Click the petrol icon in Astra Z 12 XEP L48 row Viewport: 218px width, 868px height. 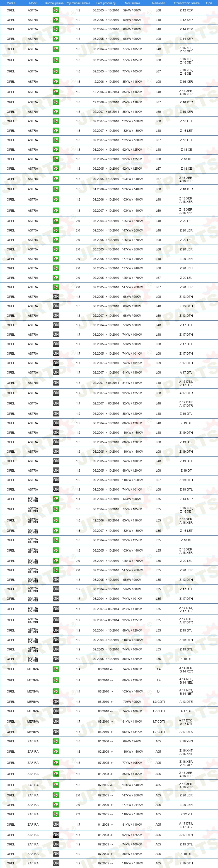56,20
